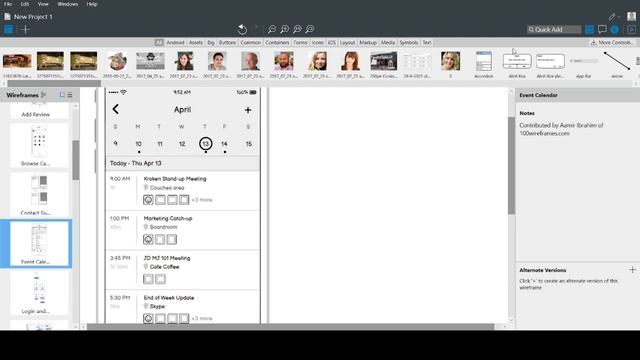Switch to the Android controls tab
This screenshot has height=360, width=640.
click(x=176, y=42)
